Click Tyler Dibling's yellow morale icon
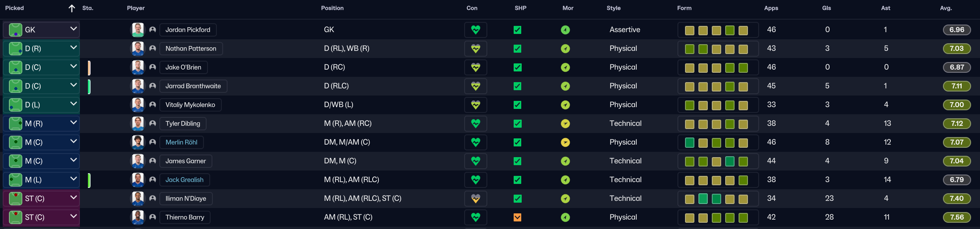The image size is (980, 229). 565,124
